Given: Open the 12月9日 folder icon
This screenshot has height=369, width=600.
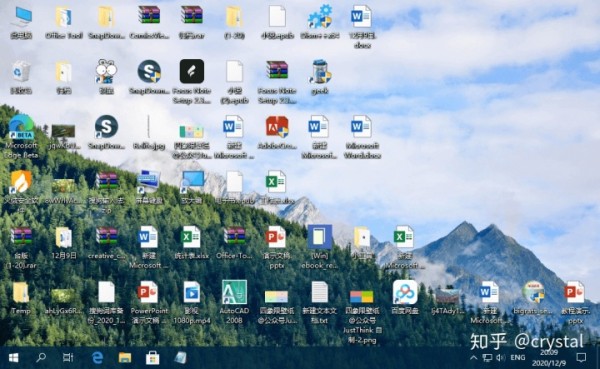Looking at the screenshot, I should [64, 237].
